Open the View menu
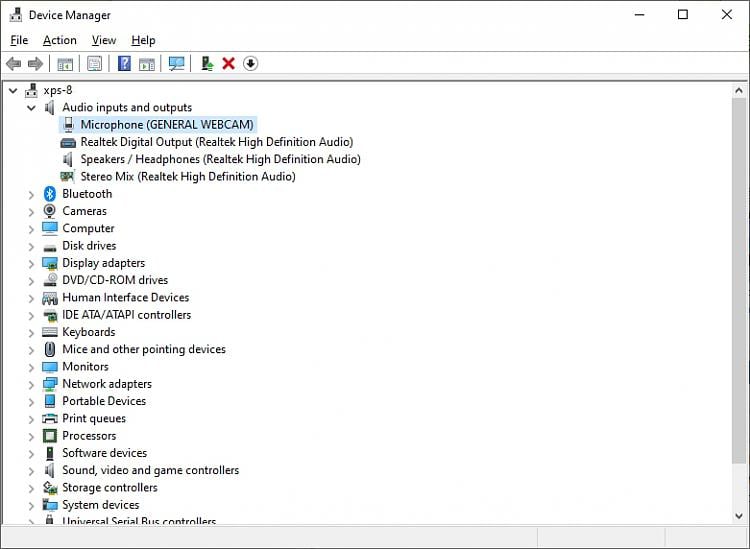This screenshot has height=549, width=750. [104, 40]
